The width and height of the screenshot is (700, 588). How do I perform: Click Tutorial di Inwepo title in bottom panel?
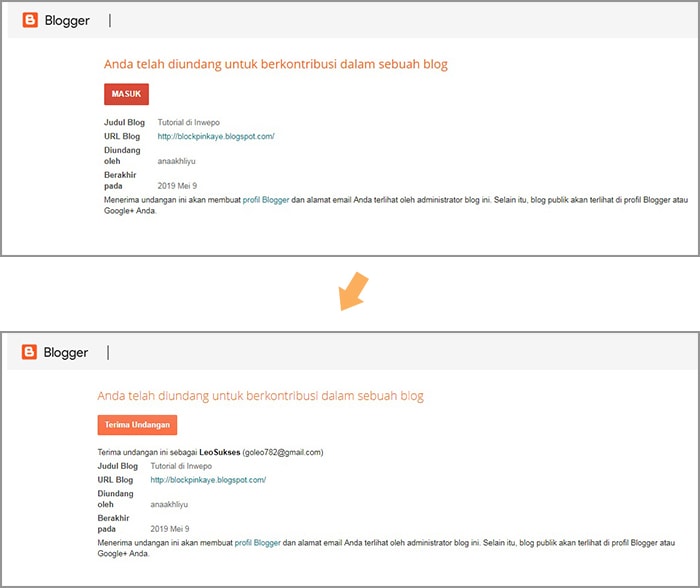(x=184, y=466)
